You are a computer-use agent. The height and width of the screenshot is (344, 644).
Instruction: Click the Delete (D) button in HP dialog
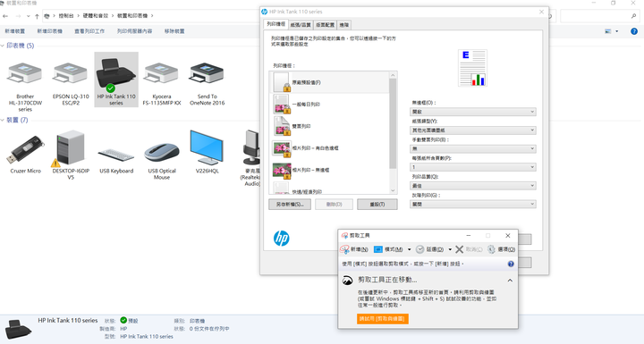(x=334, y=205)
